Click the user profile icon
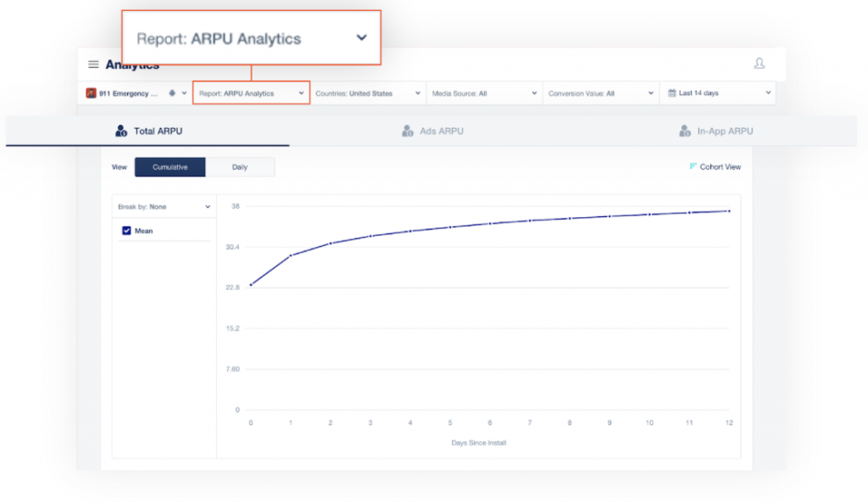 click(759, 64)
